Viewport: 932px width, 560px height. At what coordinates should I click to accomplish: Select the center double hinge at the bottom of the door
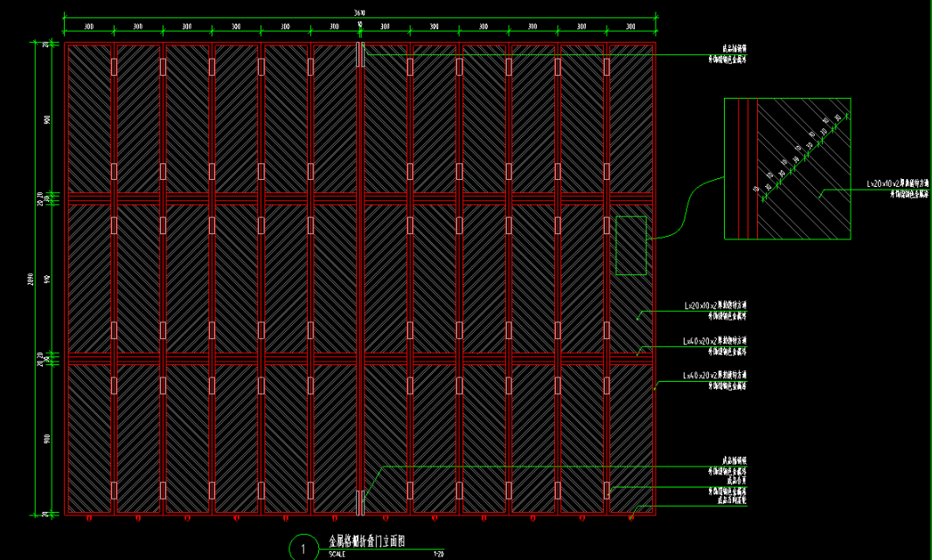[359, 502]
